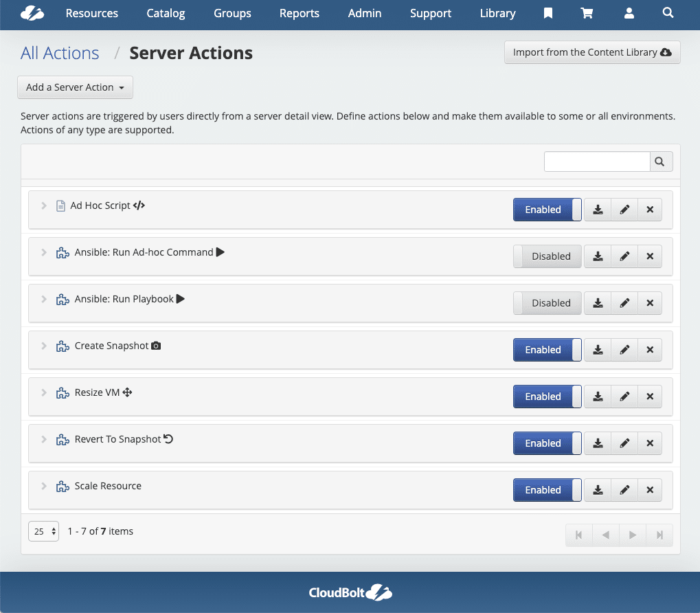This screenshot has height=613, width=700.
Task: Open the Create Snapshot action name
Action: pyautogui.click(x=111, y=346)
